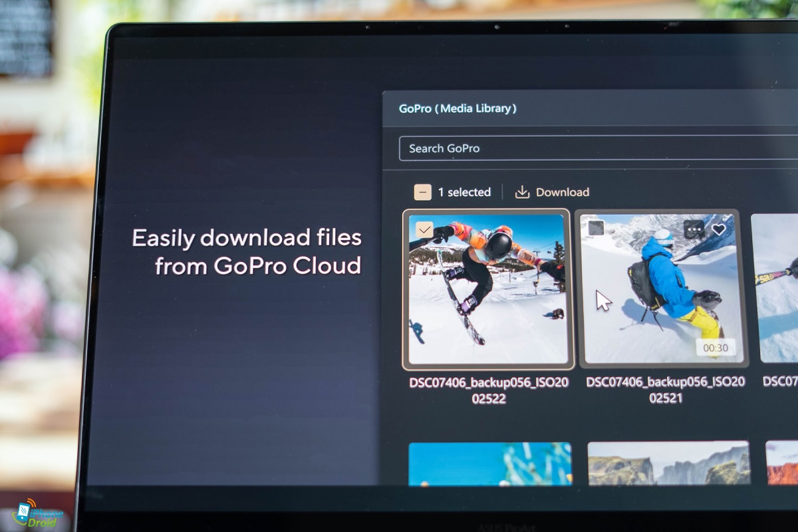The width and height of the screenshot is (798, 532).
Task: Click the Download arrow icon
Action: click(x=523, y=192)
